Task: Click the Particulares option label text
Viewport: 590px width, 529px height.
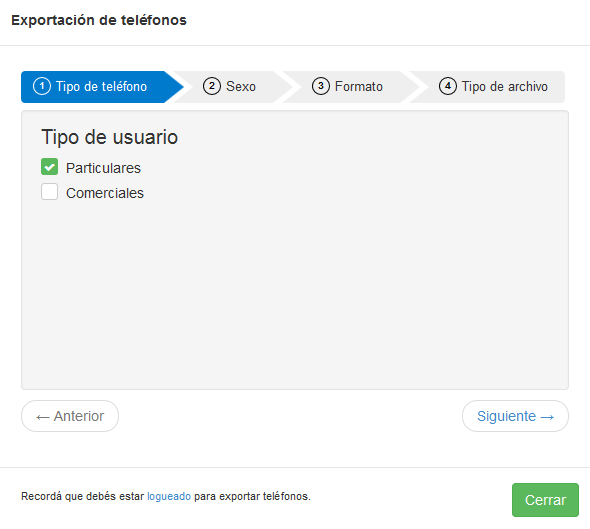Action: (103, 168)
